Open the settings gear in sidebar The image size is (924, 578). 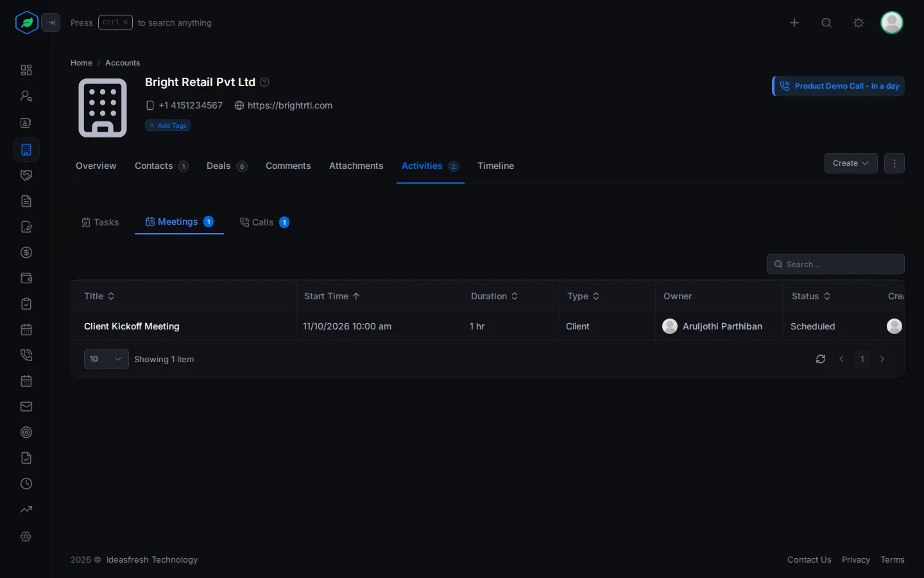click(26, 536)
